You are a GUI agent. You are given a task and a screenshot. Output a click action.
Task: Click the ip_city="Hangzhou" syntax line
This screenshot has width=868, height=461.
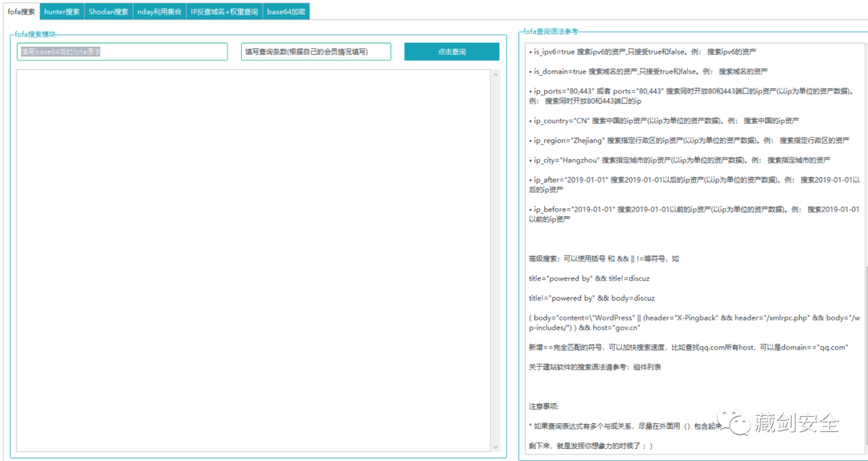[679, 160]
